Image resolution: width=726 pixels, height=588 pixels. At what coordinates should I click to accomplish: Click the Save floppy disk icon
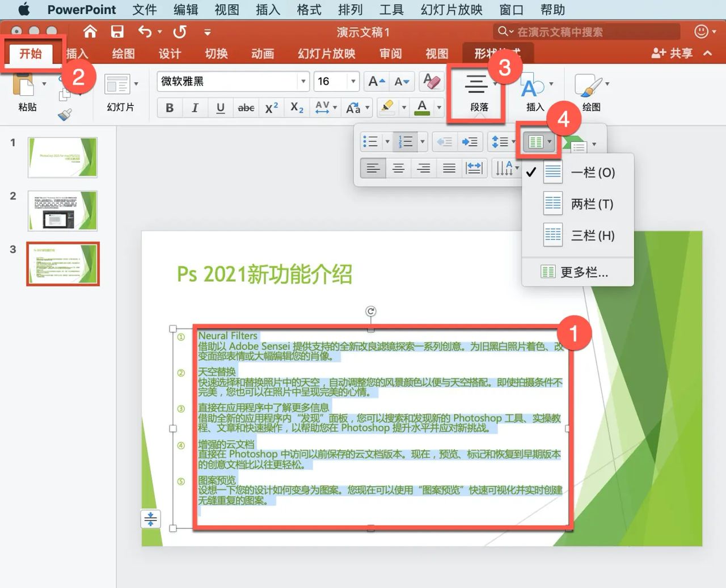coord(117,32)
